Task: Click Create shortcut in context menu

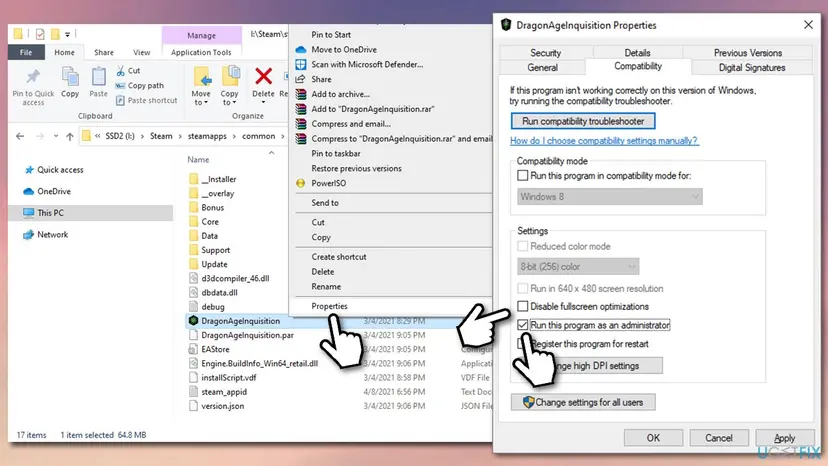Action: coord(338,257)
